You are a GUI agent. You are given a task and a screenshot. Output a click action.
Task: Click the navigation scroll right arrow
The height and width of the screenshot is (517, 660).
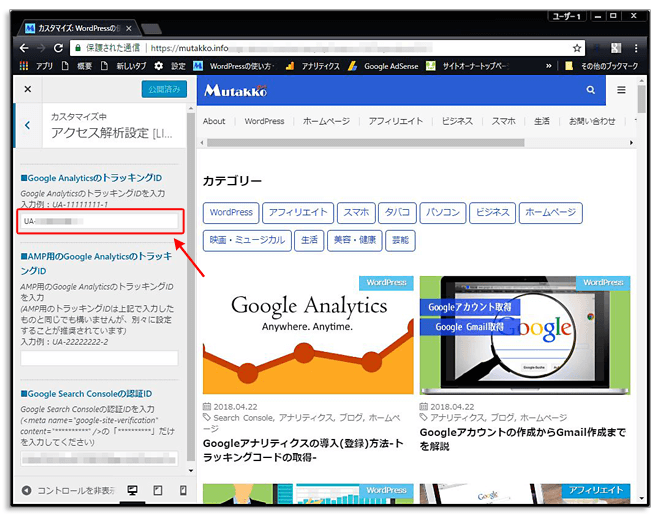(631, 143)
